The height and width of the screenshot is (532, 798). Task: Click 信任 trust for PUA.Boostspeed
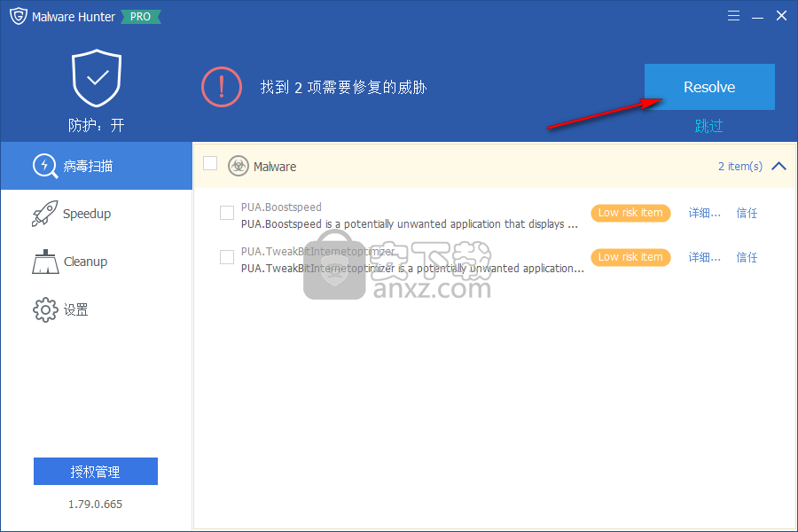[x=747, y=213]
